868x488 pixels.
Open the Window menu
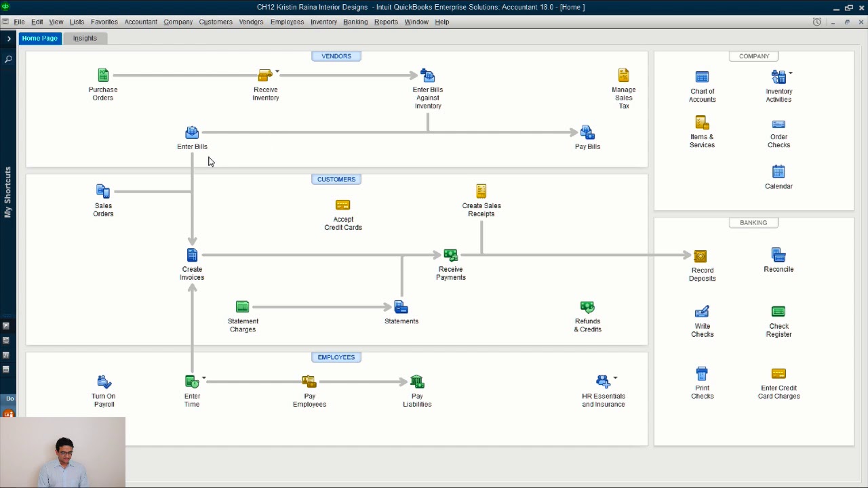click(x=416, y=22)
